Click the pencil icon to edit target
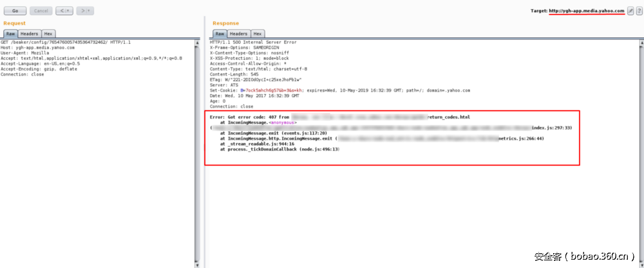Viewport: 644px width, 268px height. click(630, 11)
